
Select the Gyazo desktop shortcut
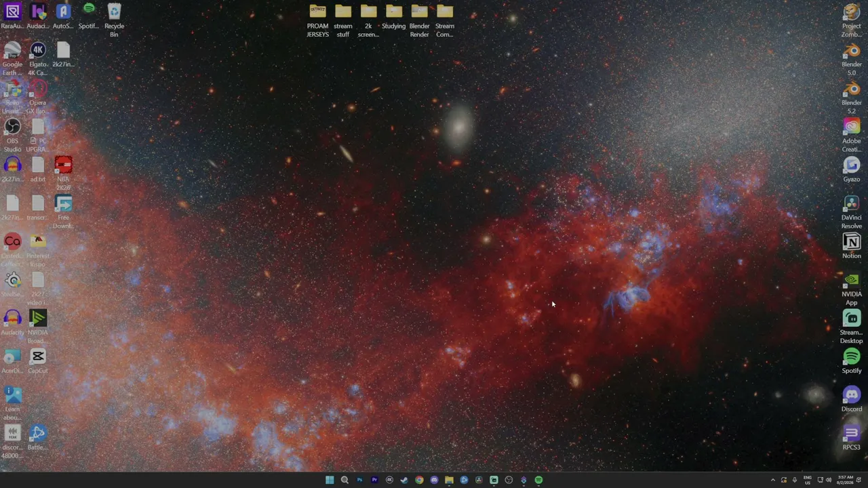point(852,170)
